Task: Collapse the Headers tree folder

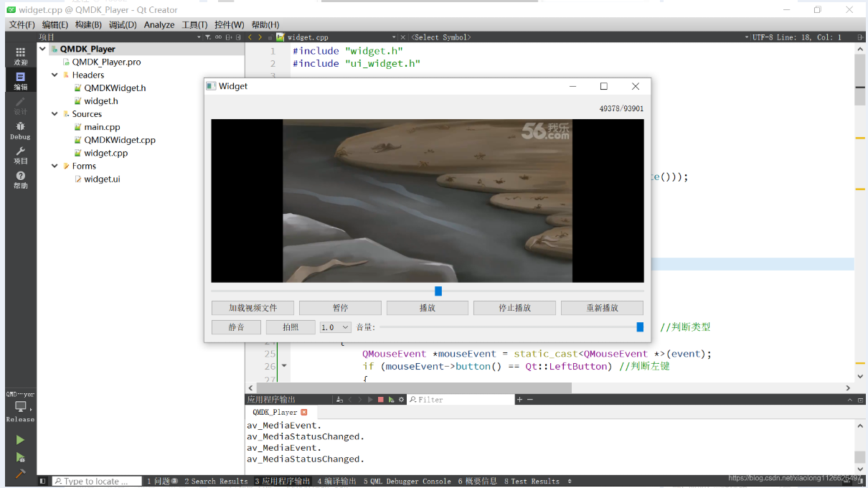Action: click(55, 75)
